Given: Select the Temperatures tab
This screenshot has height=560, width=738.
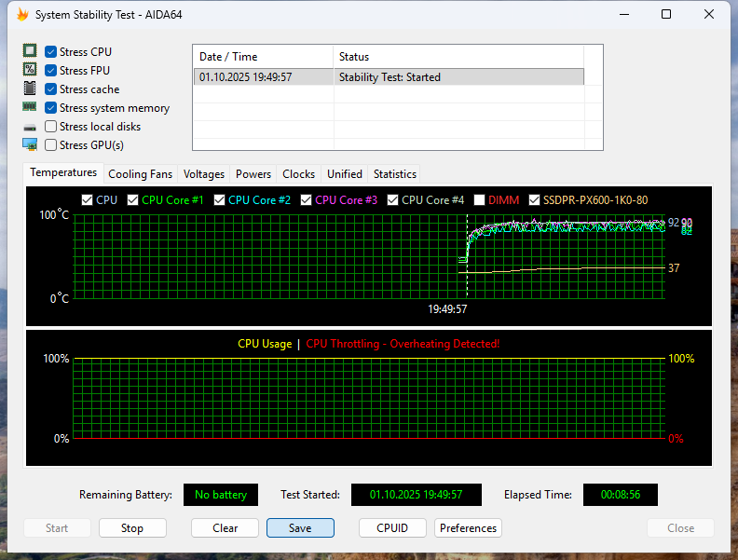Looking at the screenshot, I should (x=63, y=172).
